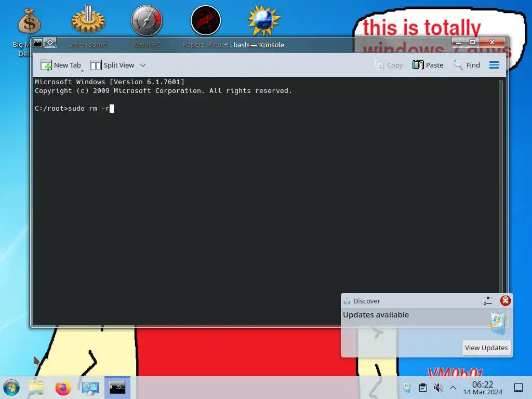Click the Copyright 2009 Microsoft line
Screen dimensions: 532x399
tap(163, 90)
